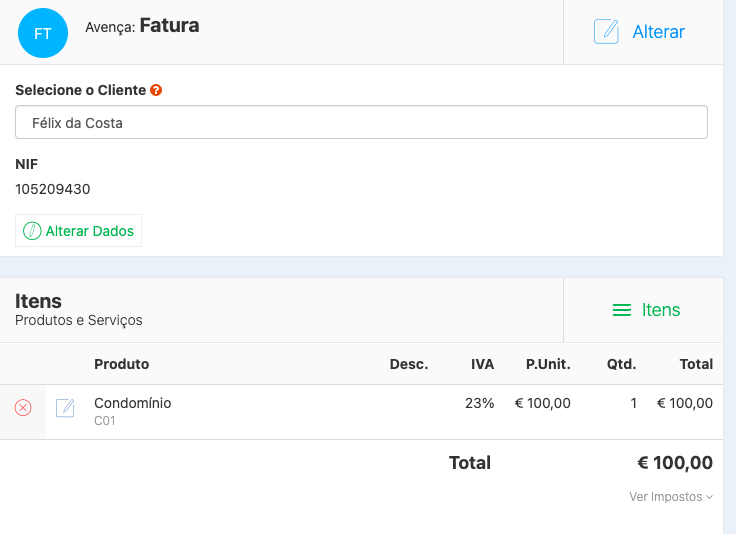Click the P.Unit. column header
The image size is (736, 534).
(548, 364)
